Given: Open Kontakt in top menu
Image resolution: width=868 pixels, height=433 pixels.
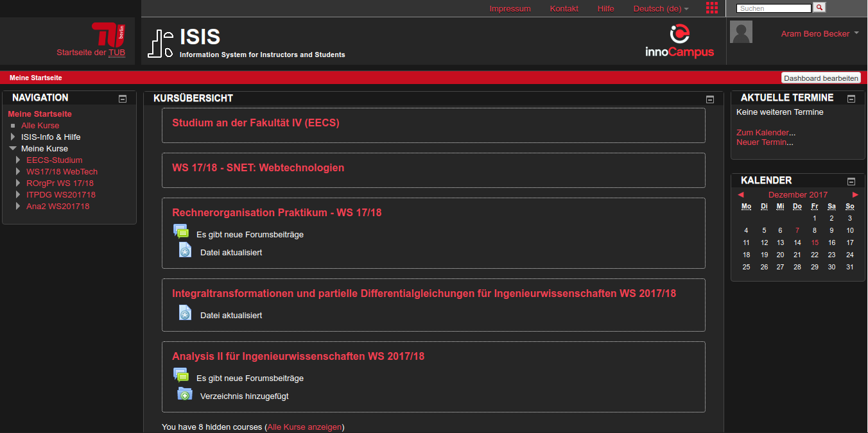Looking at the screenshot, I should click(x=564, y=8).
